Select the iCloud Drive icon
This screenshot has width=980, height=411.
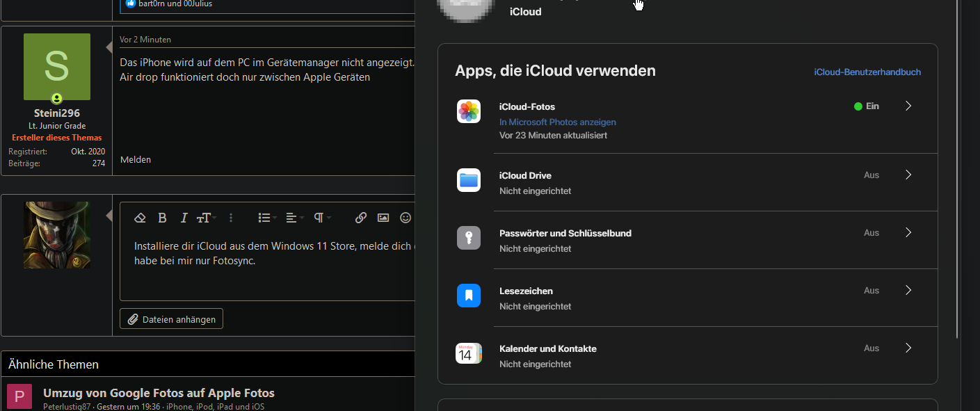[x=469, y=180]
